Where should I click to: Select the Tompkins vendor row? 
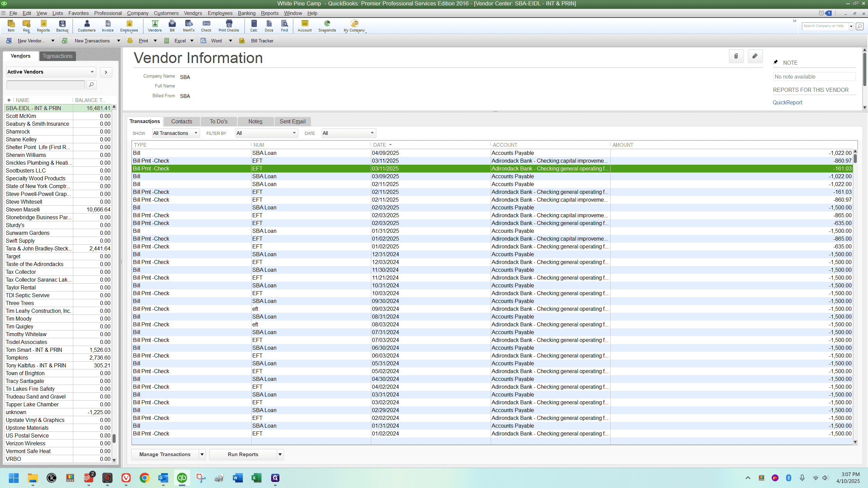coord(58,358)
